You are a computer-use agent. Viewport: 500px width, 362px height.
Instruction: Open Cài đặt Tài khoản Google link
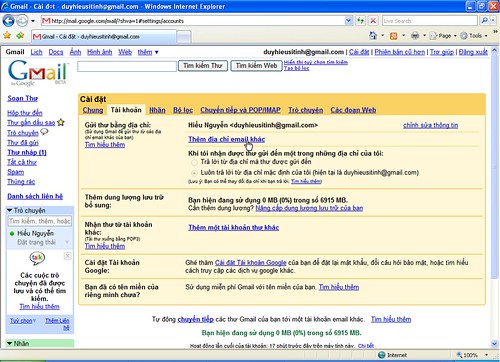point(250,263)
